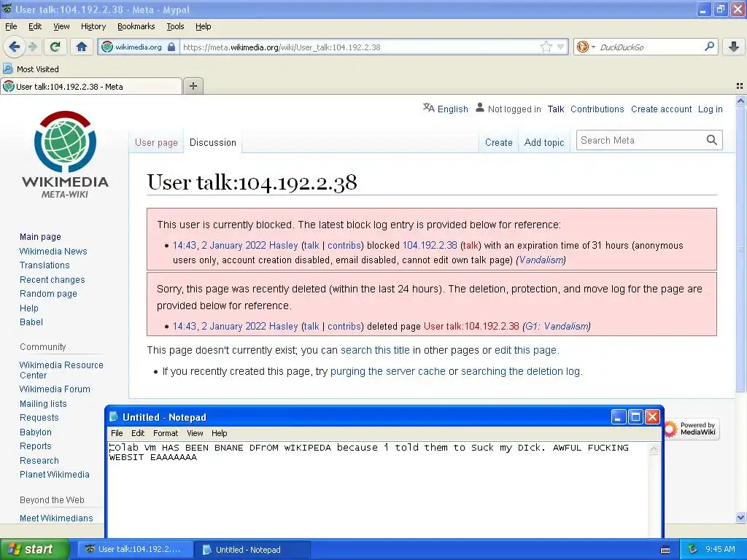This screenshot has width=747, height=560.
Task: Open the Notepad Help menu
Action: point(219,433)
